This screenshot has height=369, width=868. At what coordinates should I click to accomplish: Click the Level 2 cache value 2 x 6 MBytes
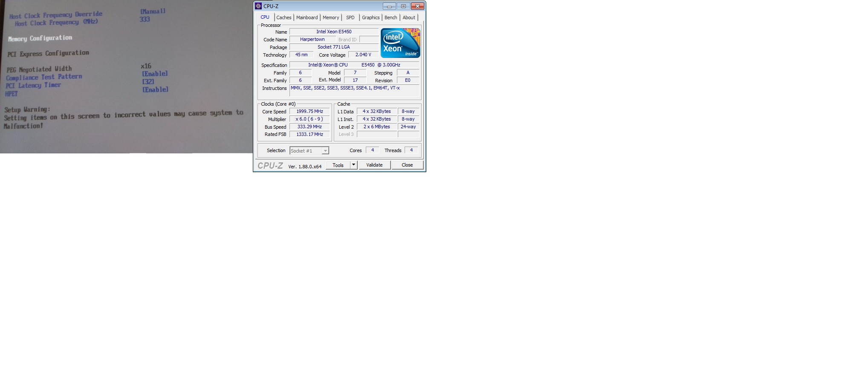point(377,127)
